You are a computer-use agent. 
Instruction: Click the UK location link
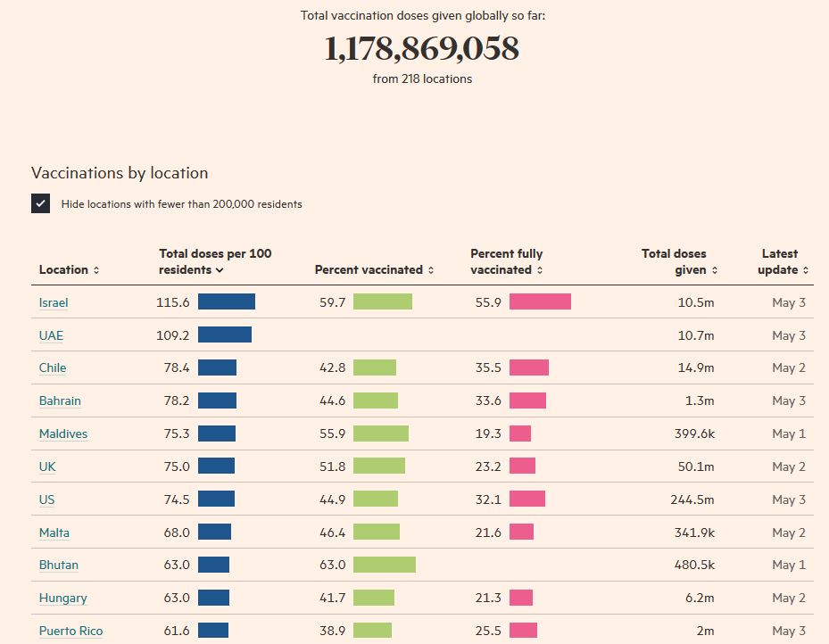tap(47, 466)
